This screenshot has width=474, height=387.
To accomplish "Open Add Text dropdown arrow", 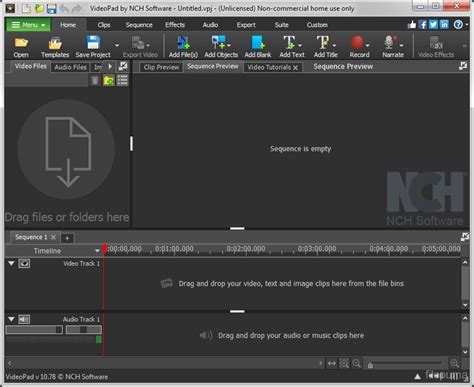I will pos(300,45).
